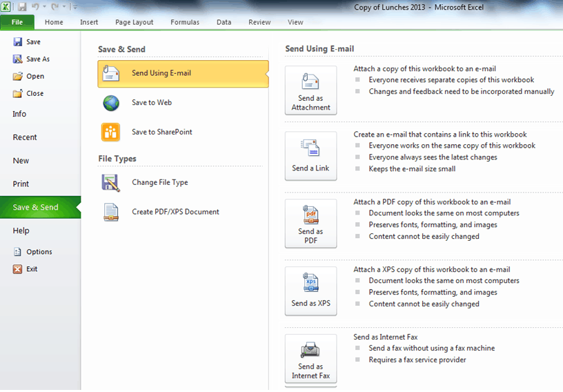Open the Undo history dropdown arrow

coord(45,6)
